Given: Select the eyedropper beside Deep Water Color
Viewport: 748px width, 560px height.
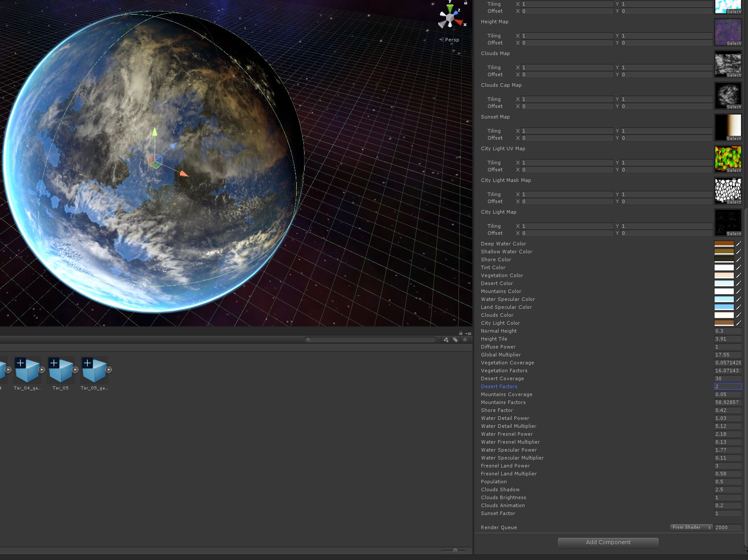Looking at the screenshot, I should pos(739,243).
